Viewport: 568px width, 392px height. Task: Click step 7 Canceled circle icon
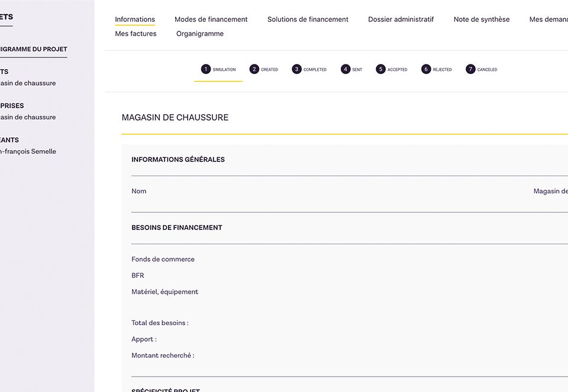tap(470, 69)
